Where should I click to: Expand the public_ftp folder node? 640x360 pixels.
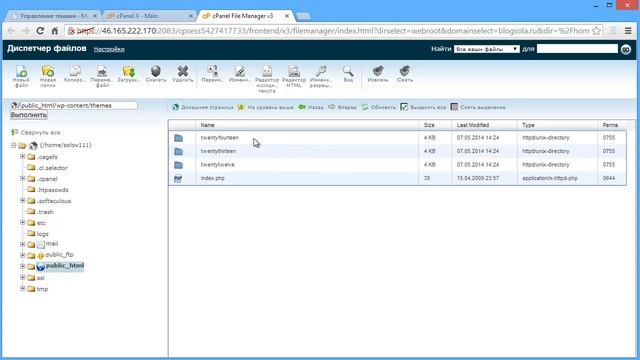(23, 255)
